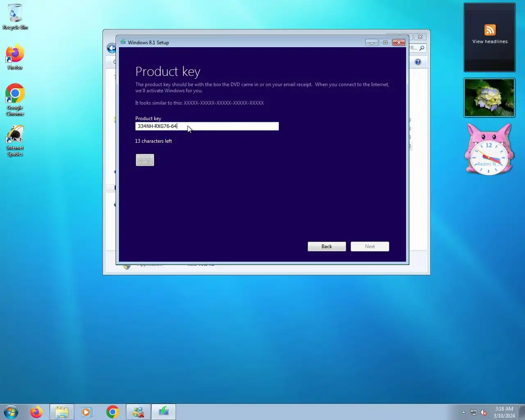Show hidden system tray icons
This screenshot has height=420, width=525.
pyautogui.click(x=463, y=412)
